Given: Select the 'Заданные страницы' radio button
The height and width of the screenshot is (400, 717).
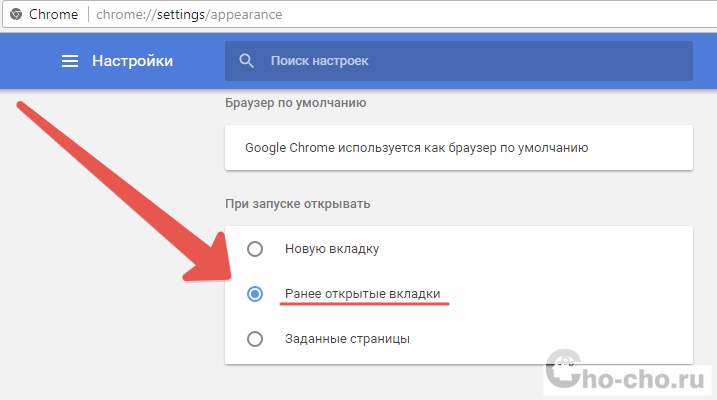Looking at the screenshot, I should click(x=255, y=339).
